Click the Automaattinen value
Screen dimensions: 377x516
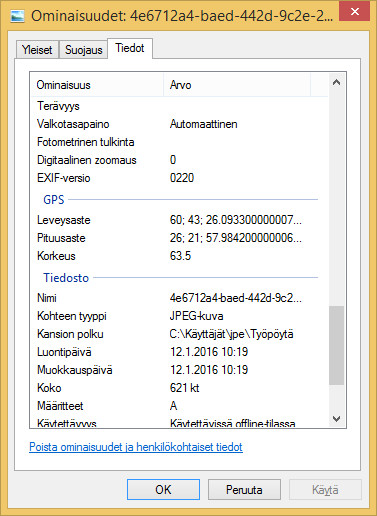pos(203,124)
